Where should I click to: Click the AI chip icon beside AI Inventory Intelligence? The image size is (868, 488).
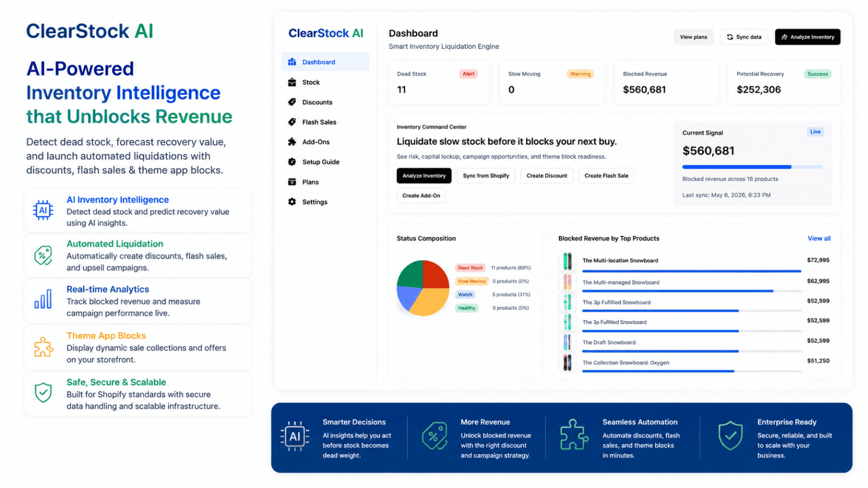pos(43,210)
